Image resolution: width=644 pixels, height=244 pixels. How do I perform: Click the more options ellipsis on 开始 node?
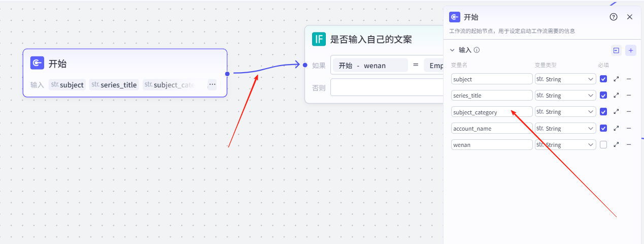coord(212,84)
